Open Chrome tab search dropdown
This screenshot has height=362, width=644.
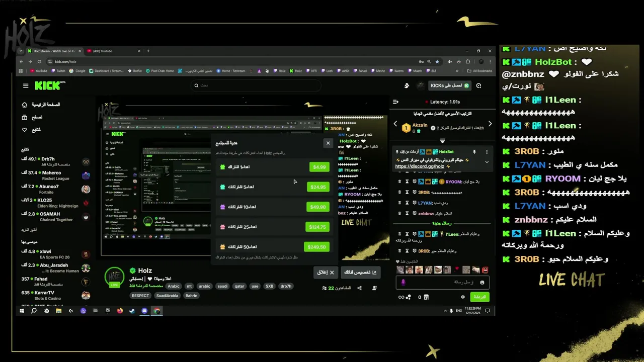(x=21, y=51)
